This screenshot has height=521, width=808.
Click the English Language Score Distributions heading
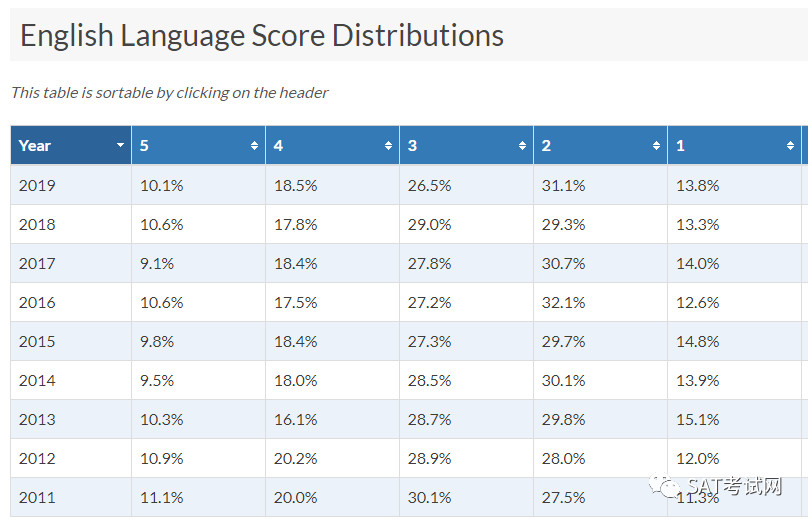[x=262, y=36]
